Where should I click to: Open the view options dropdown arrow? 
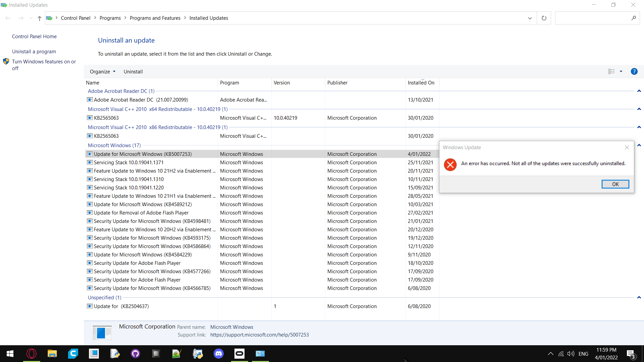coord(621,71)
